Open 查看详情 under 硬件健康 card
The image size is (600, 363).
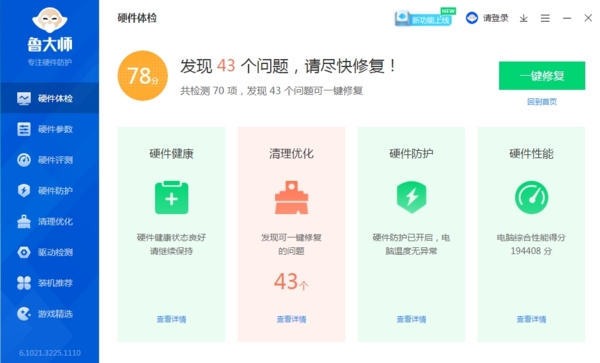tap(171, 319)
